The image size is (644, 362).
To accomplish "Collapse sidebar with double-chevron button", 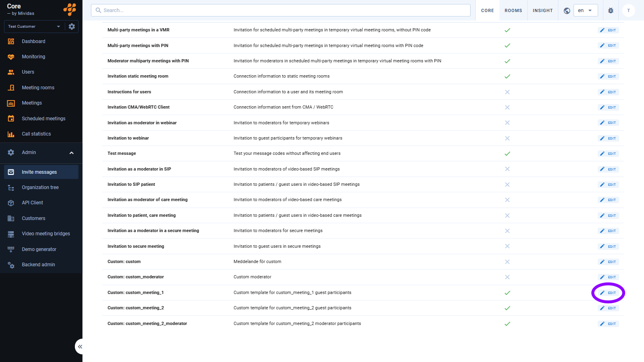I will click(x=80, y=346).
